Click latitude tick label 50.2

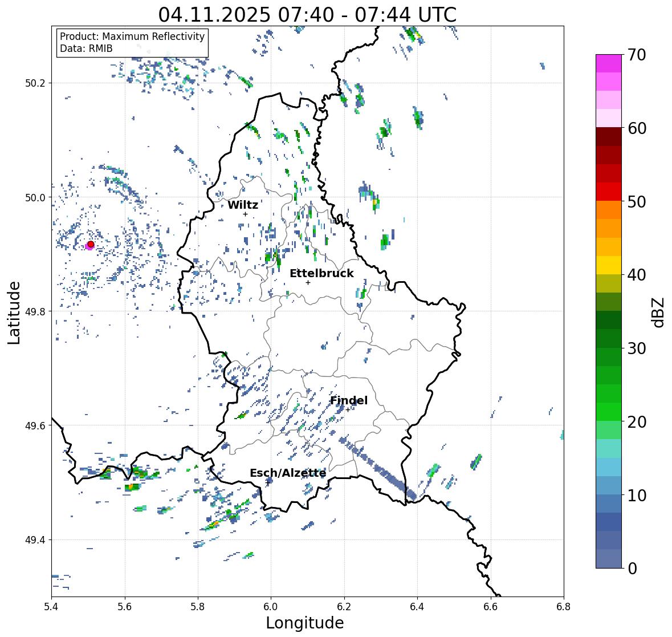click(35, 83)
